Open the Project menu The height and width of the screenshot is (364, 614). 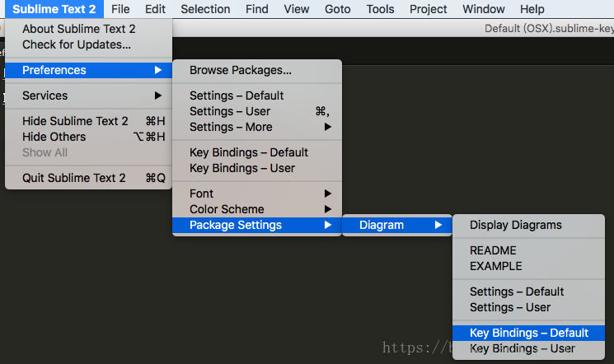428,9
